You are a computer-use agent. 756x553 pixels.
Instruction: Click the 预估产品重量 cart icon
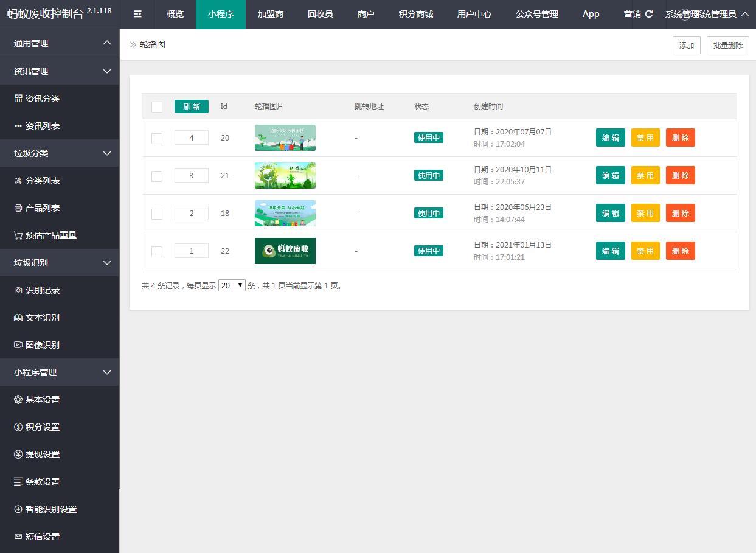pos(18,235)
